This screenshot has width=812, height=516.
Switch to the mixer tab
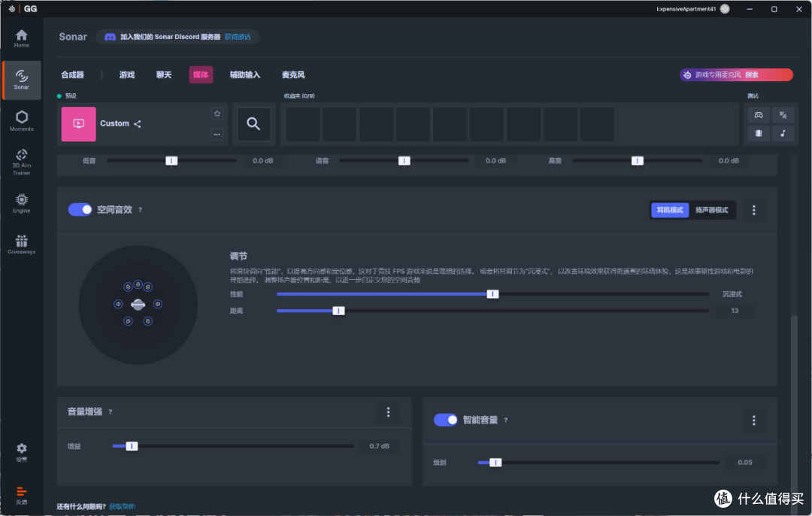tap(72, 74)
